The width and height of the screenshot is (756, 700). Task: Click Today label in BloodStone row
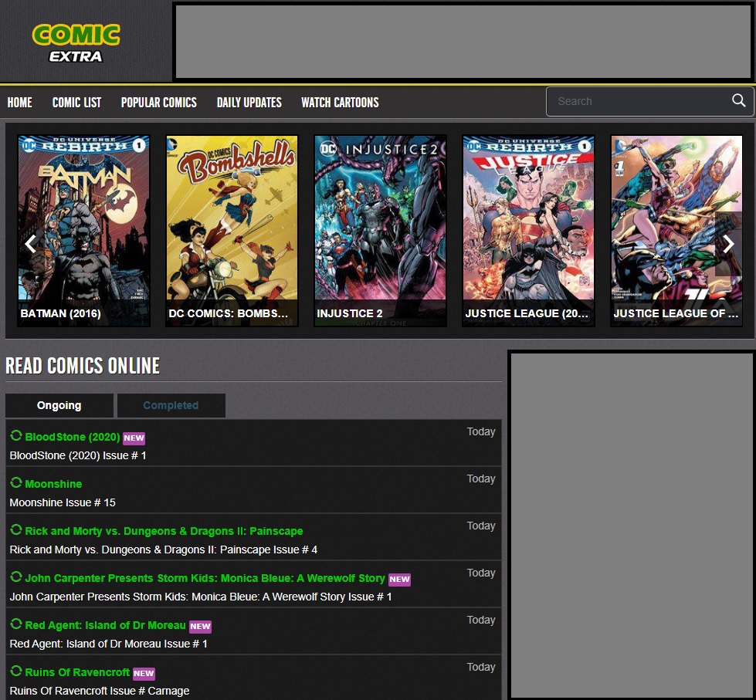[x=480, y=431]
